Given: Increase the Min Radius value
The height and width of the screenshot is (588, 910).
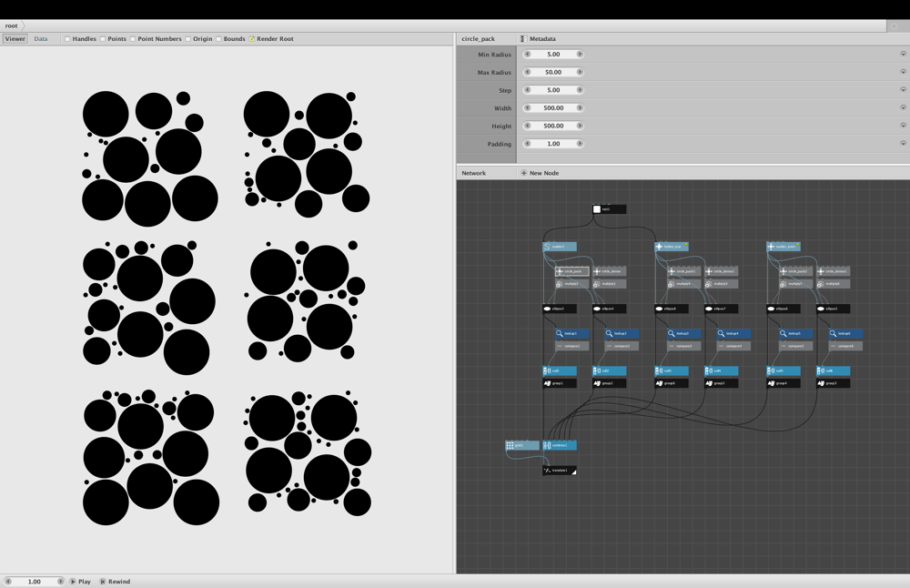Looking at the screenshot, I should (x=579, y=54).
